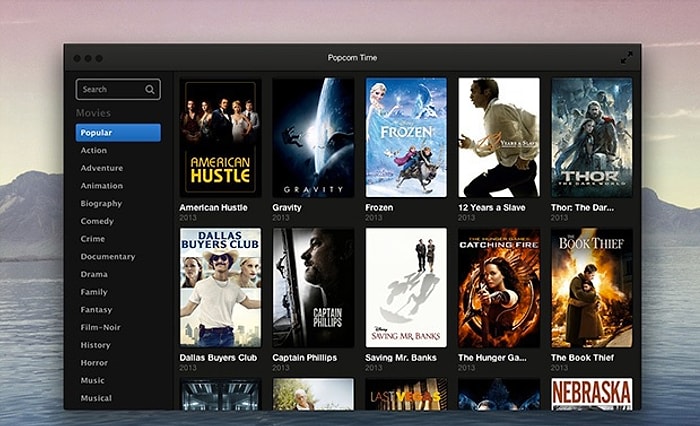700x426 pixels.
Task: Click the Popcorn Time window title
Action: click(x=353, y=58)
